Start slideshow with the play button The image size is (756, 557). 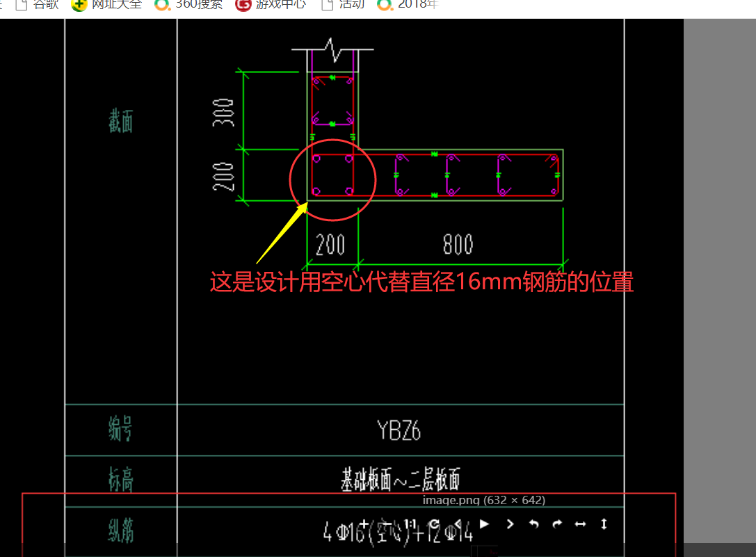pyautogui.click(x=485, y=524)
